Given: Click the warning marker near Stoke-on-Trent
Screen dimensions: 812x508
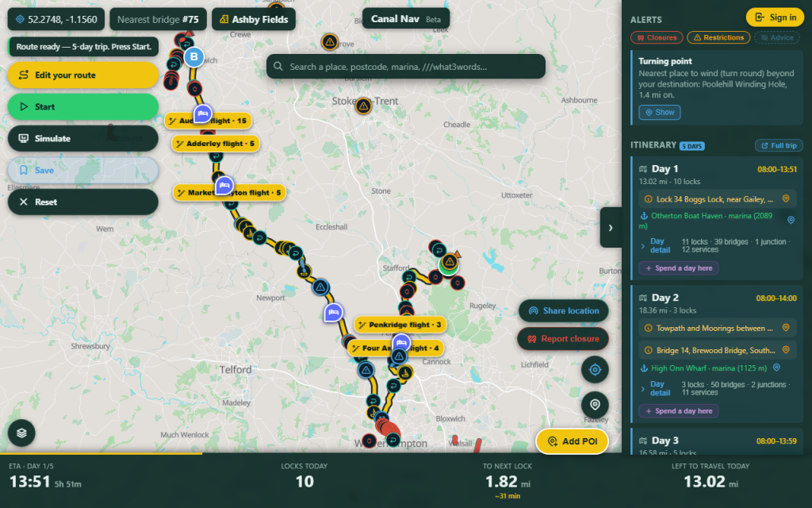Looking at the screenshot, I should coord(363,106).
